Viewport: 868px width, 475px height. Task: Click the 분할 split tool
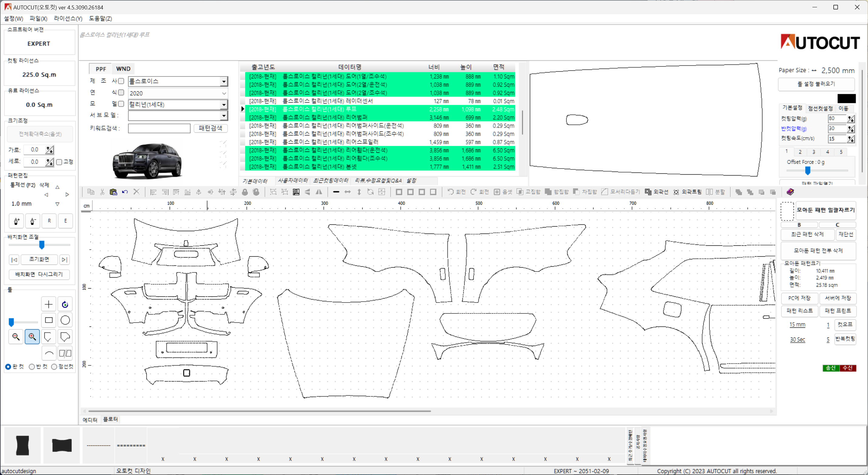click(715, 192)
